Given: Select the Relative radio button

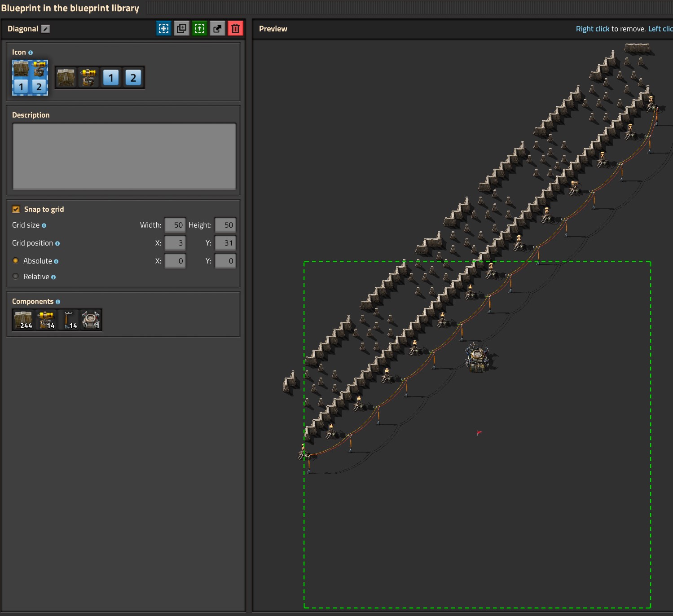Looking at the screenshot, I should click(16, 276).
